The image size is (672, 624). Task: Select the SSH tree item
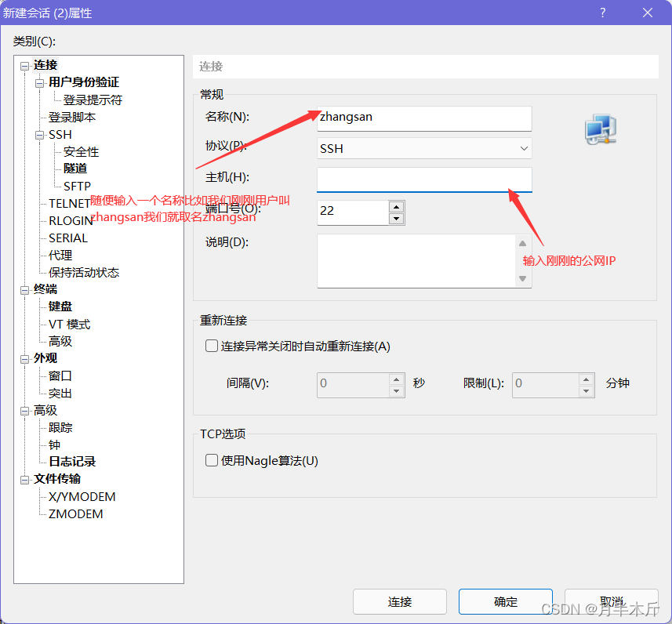point(60,135)
